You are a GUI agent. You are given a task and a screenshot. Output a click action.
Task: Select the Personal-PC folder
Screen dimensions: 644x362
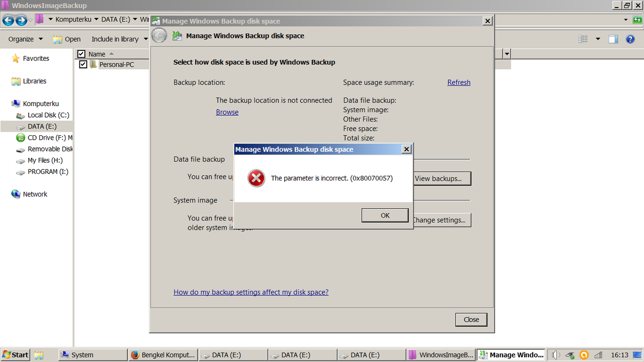117,64
